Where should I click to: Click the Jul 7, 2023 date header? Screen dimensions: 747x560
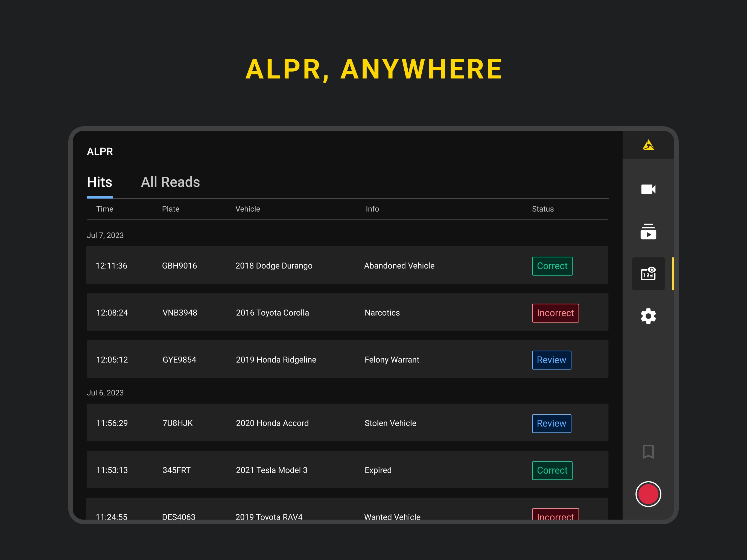[105, 235]
